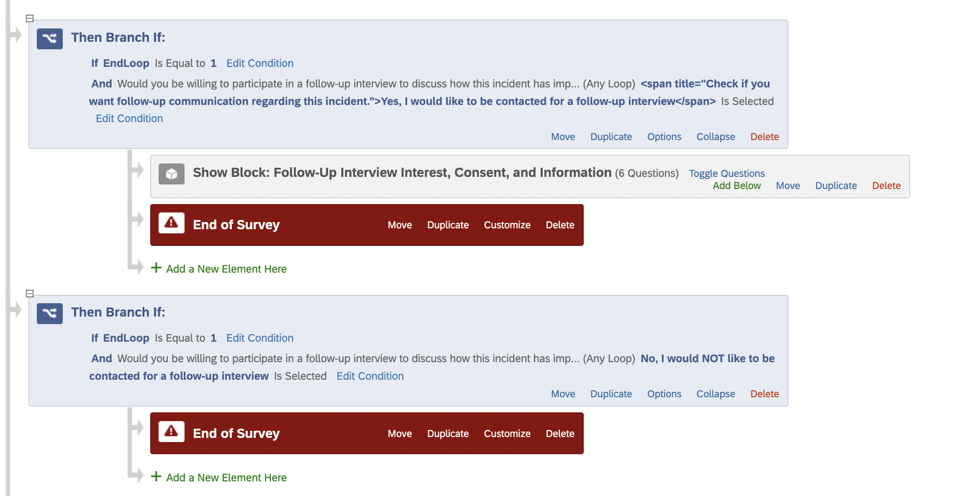The height and width of the screenshot is (496, 980).
Task: Edit the EndLoop condition in the first branch
Action: (260, 63)
